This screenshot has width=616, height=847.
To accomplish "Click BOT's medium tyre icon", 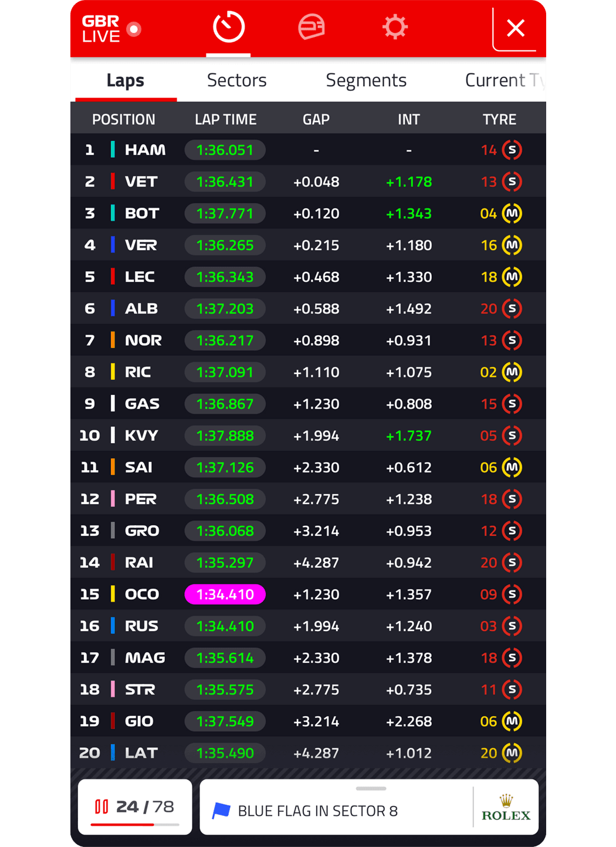I will point(513,213).
